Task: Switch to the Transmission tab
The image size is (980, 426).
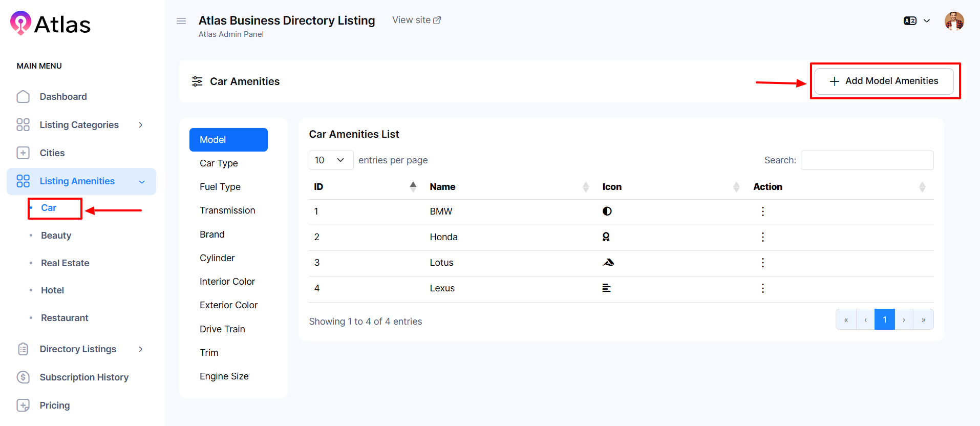Action: [227, 210]
